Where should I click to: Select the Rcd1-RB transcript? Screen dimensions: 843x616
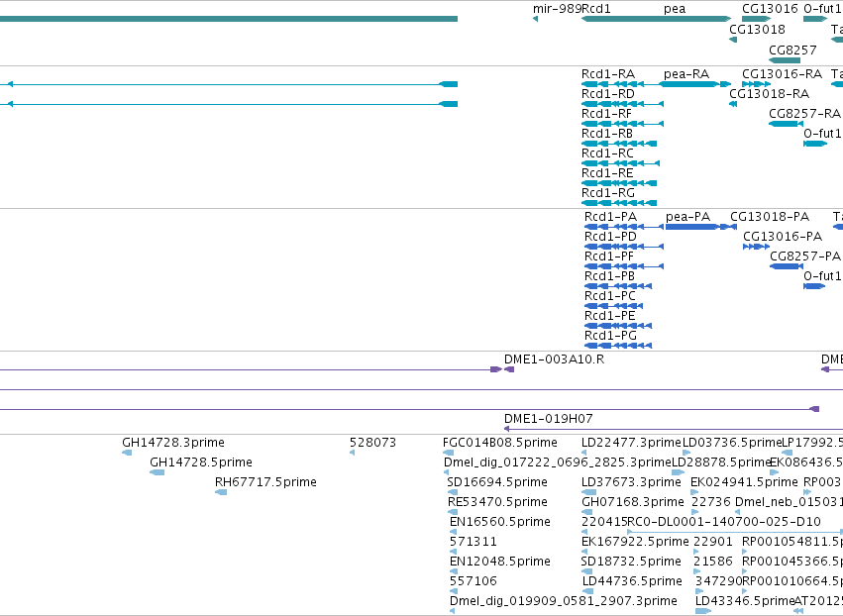(x=607, y=134)
